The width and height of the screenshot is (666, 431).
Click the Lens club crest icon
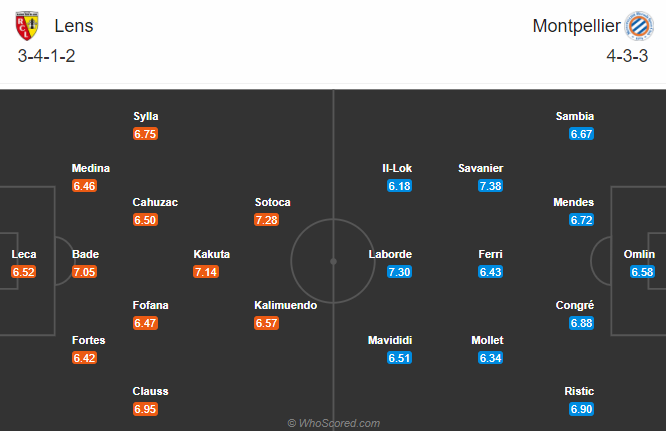(x=27, y=25)
